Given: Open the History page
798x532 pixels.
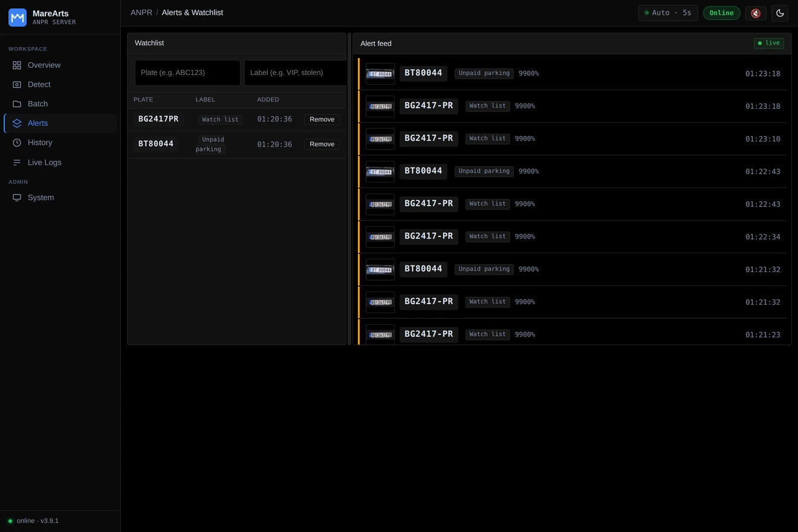Looking at the screenshot, I should 60,143.
